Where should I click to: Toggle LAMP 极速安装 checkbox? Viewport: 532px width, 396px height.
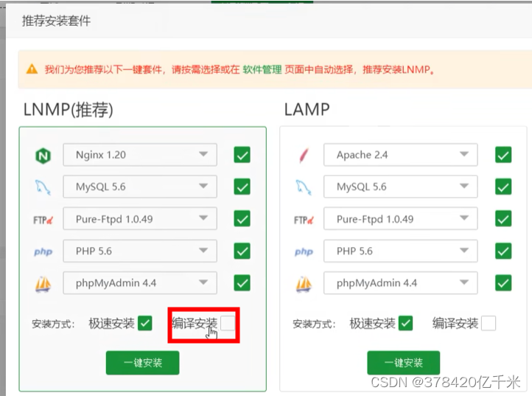(406, 323)
